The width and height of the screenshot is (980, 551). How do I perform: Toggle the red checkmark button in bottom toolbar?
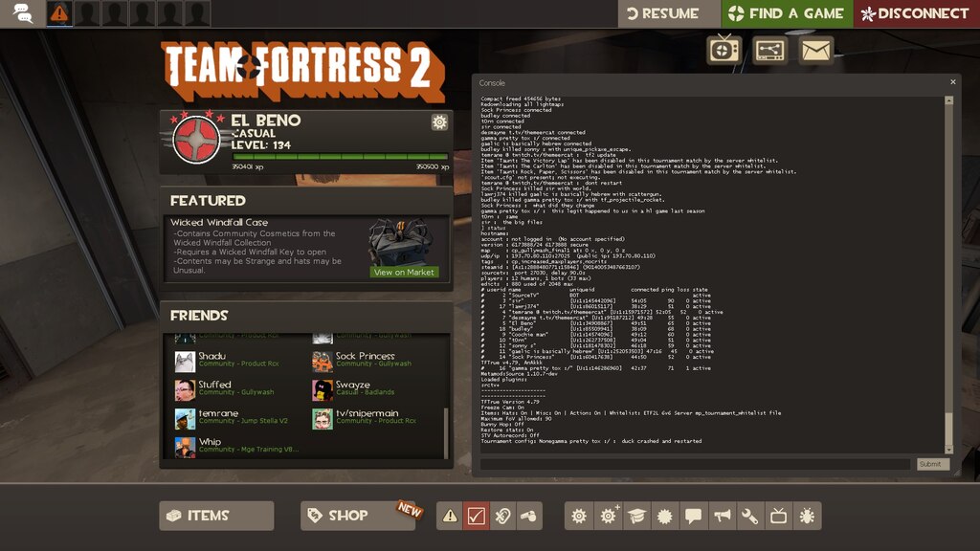pos(476,516)
